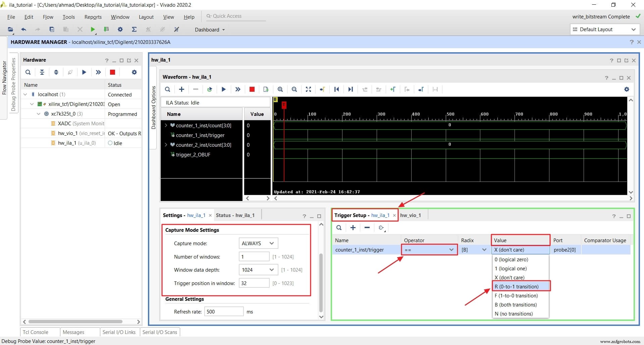Zoom in on the waveform
The width and height of the screenshot is (644, 345).
(280, 89)
